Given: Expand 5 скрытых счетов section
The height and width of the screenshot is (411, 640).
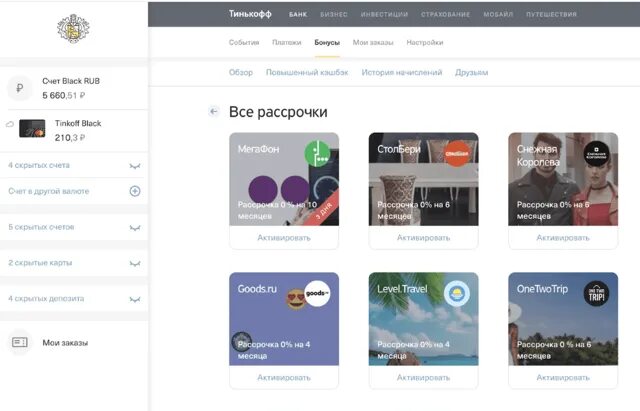Looking at the screenshot, I should click(x=74, y=227).
